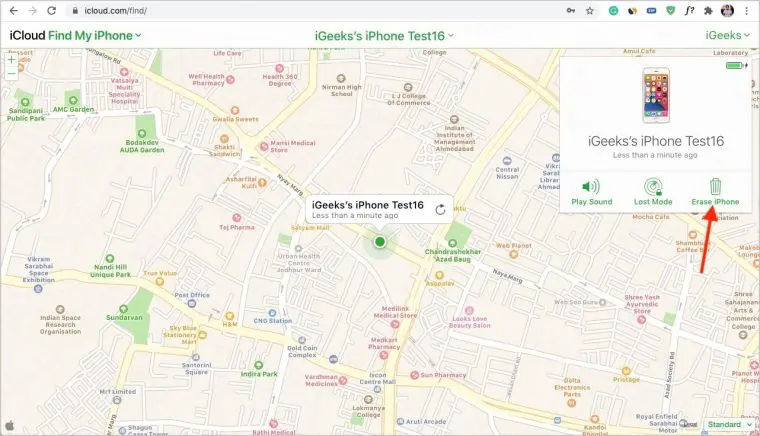Image resolution: width=760 pixels, height=436 pixels.
Task: Click the Indira Park map label
Action: [x=259, y=374]
